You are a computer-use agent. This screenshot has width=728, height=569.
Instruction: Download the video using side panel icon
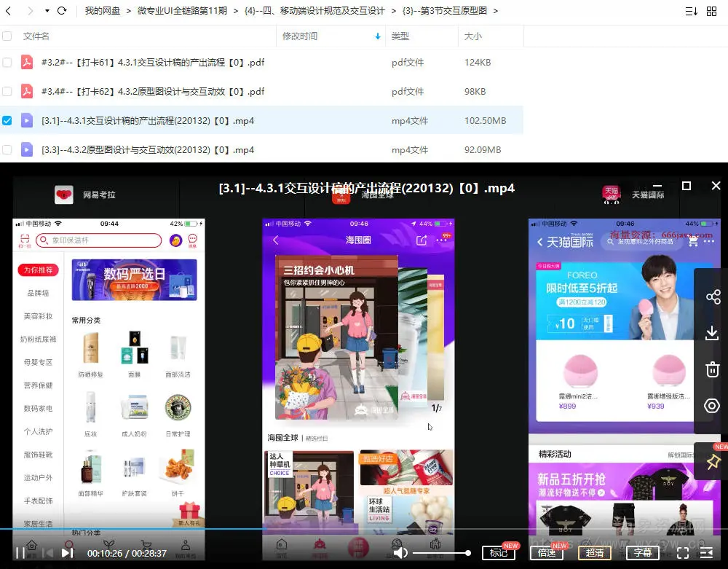click(713, 333)
